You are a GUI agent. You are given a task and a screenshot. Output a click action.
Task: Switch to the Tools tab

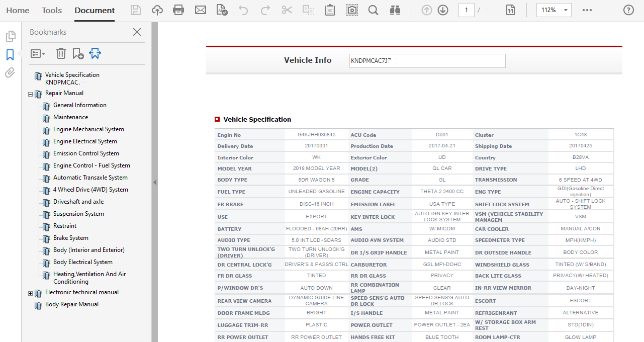[x=52, y=10]
